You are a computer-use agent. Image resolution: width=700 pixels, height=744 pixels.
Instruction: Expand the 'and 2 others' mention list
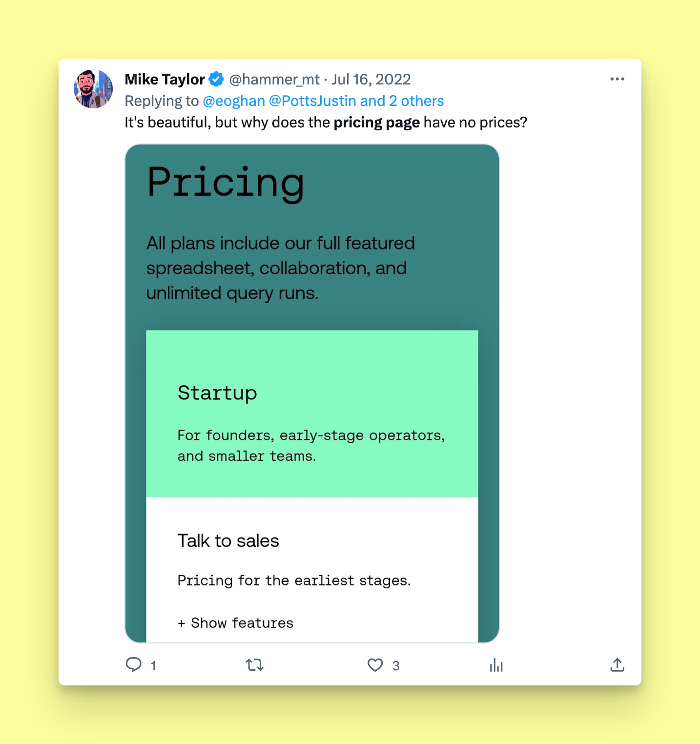pyautogui.click(x=404, y=101)
